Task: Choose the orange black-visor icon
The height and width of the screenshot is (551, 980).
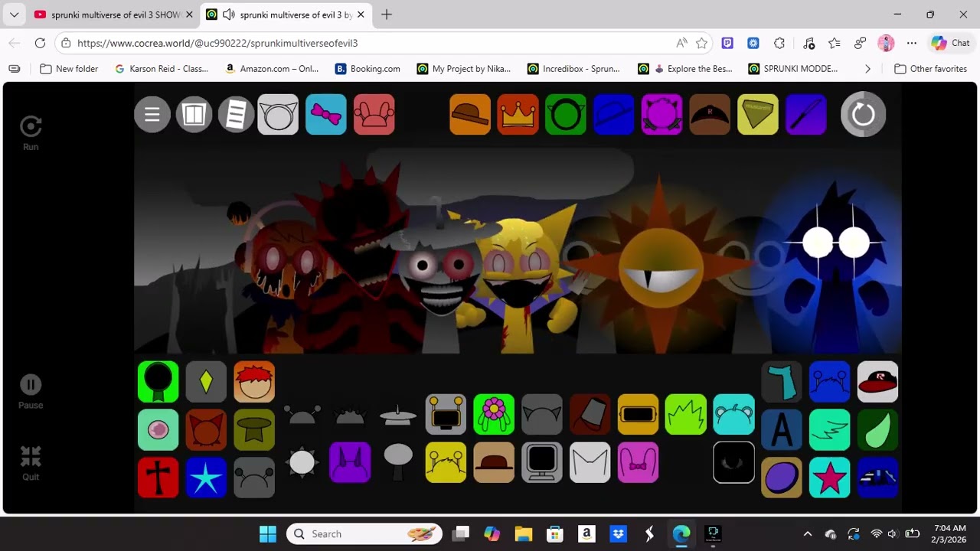Action: click(638, 414)
